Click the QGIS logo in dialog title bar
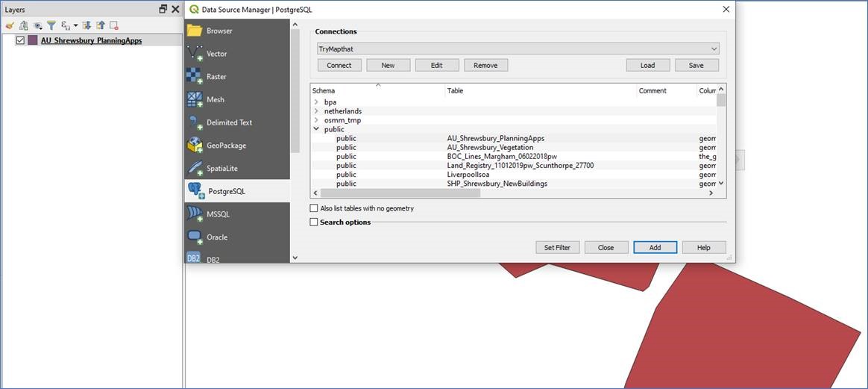 (x=193, y=10)
